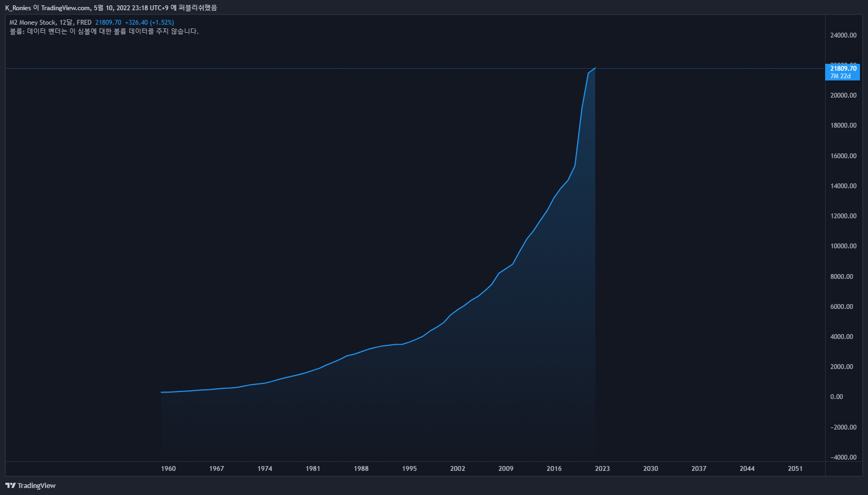Click the blue 21809.70 current price label
Viewport: 868px width, 495px height.
coord(843,69)
